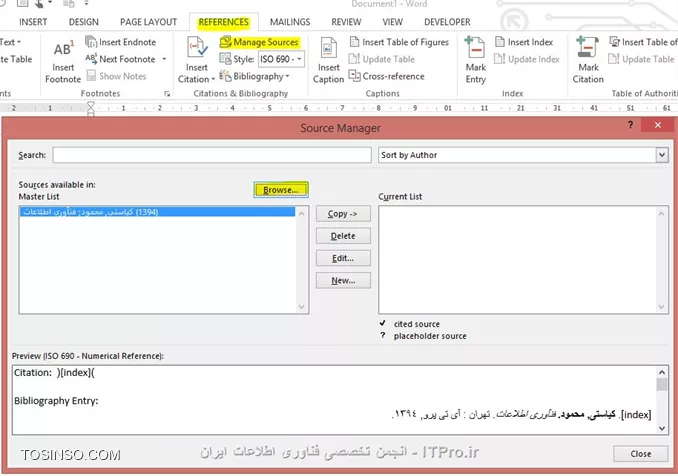Open the MAILINGS tab
678x476 pixels.
click(290, 22)
